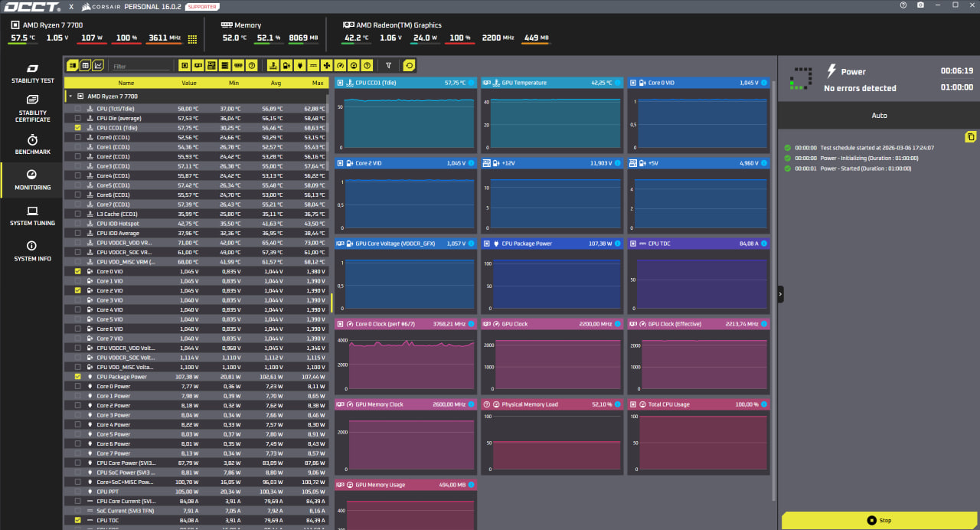Switch to graph view icon in toolbar
Image resolution: width=980 pixels, height=530 pixels.
click(98, 66)
